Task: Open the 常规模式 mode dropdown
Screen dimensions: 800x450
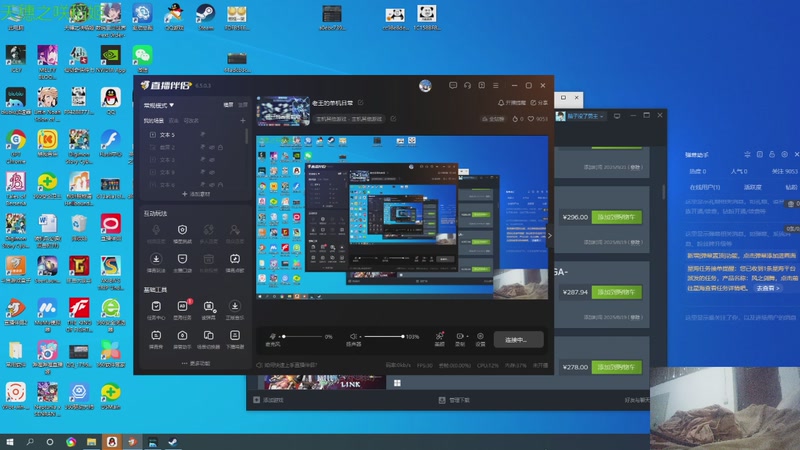Action: 159,105
